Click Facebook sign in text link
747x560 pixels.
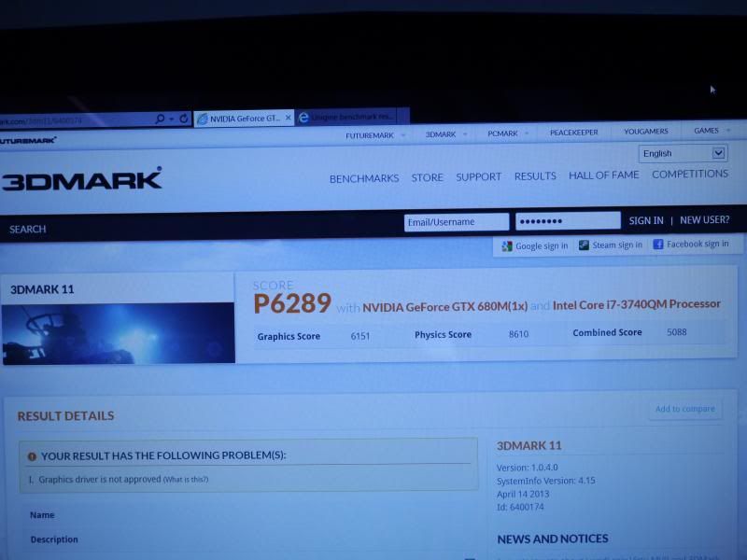pos(698,244)
